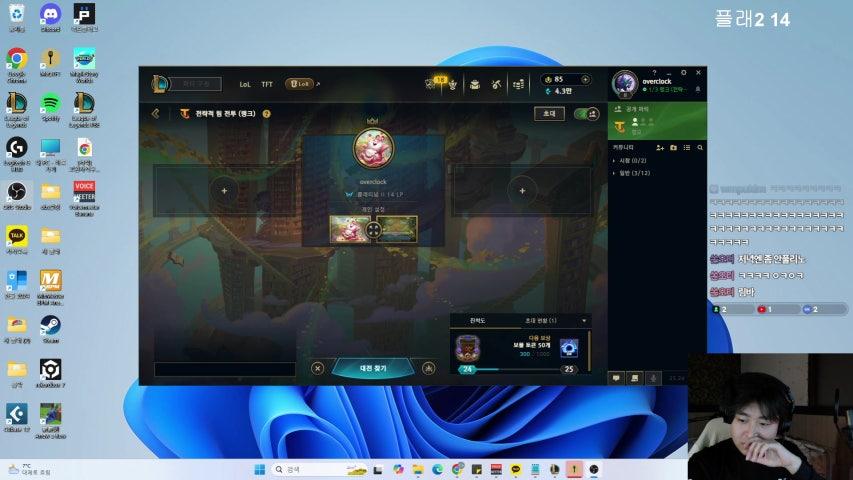
Task: Click the lobby chat input field
Action: click(225, 369)
